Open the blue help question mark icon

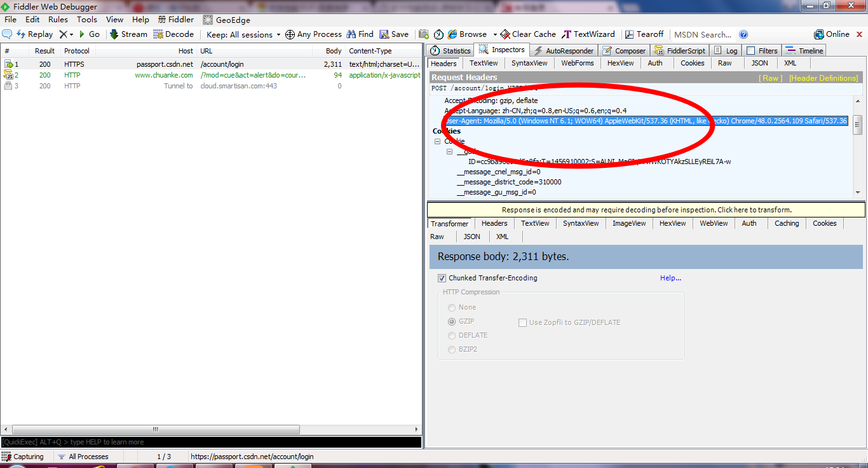[743, 34]
